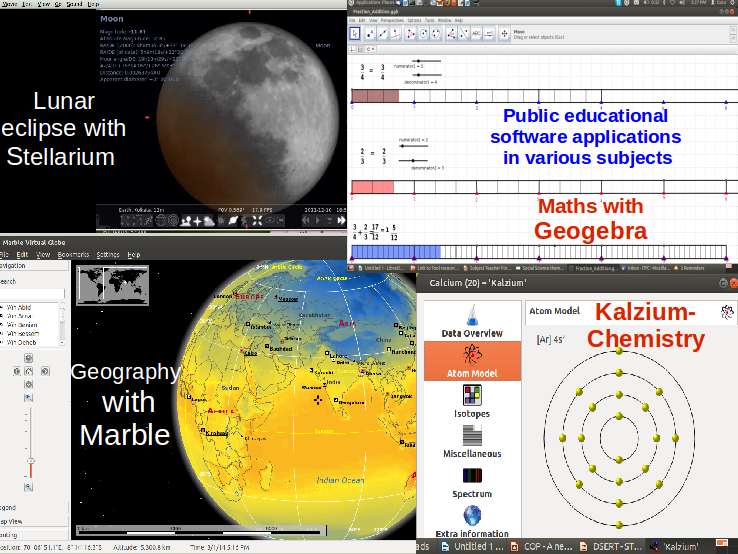Select the Circle with center tool

(424, 33)
